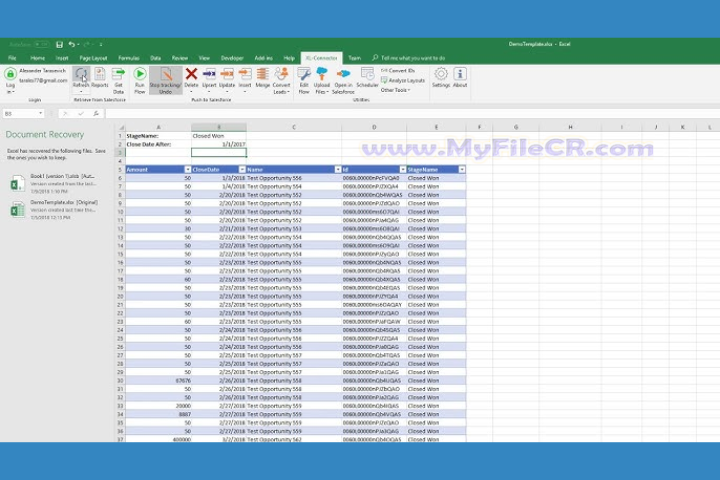
Task: Switch to the View tab
Action: [204, 58]
